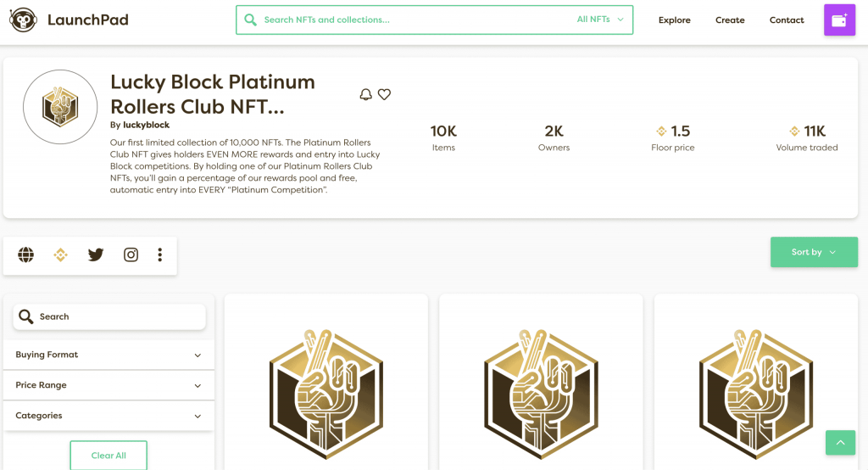Click the Clear All button

pyautogui.click(x=108, y=456)
